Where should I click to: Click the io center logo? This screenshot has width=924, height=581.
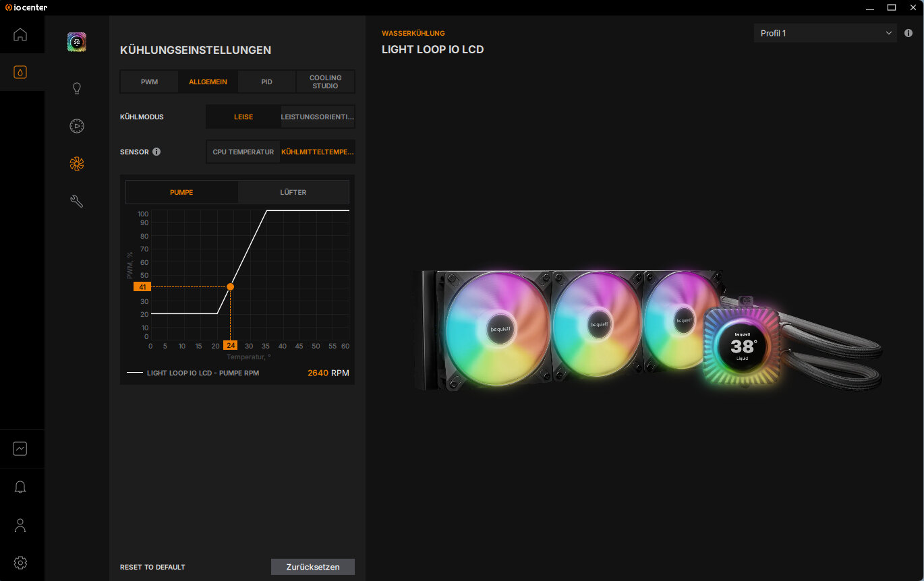[26, 7]
